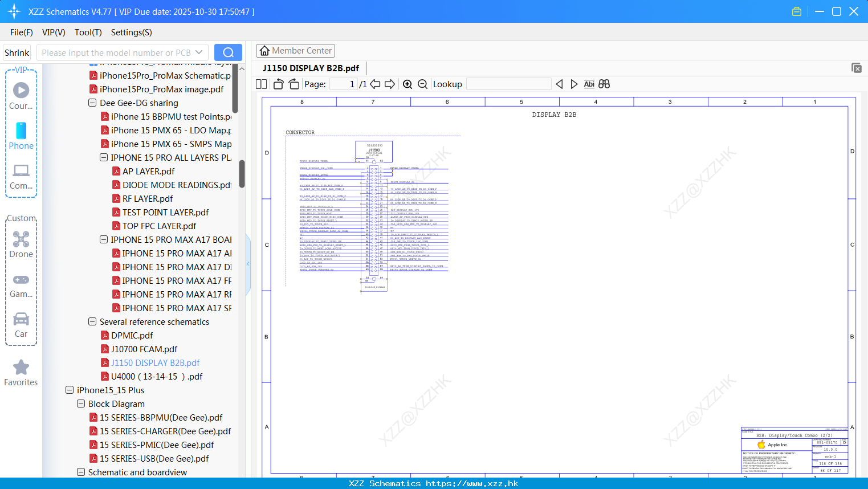Click the file tree vertical scrollbar
The width and height of the screenshot is (868, 489).
pyautogui.click(x=242, y=173)
